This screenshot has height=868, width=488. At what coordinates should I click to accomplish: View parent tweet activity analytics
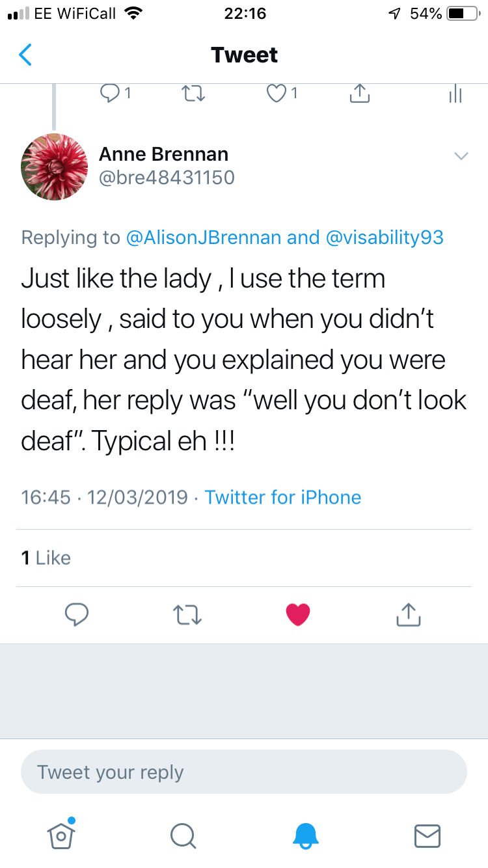click(455, 95)
